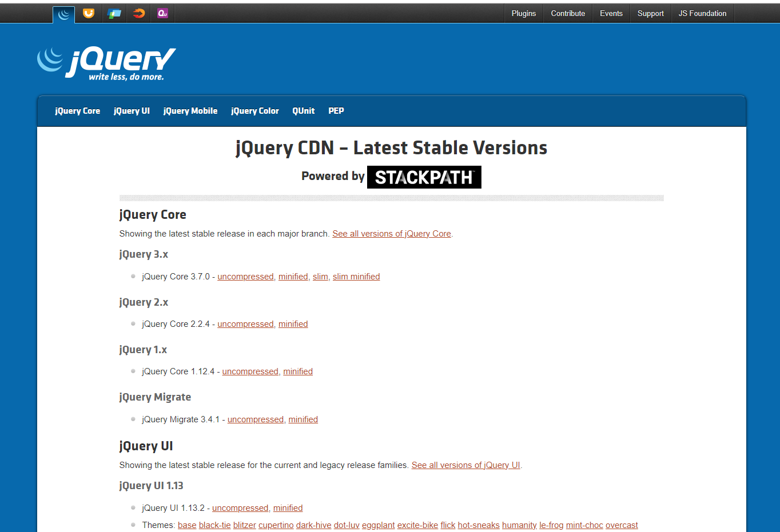The height and width of the screenshot is (532, 780).
Task: Open the excite-bike theme link
Action: click(418, 525)
